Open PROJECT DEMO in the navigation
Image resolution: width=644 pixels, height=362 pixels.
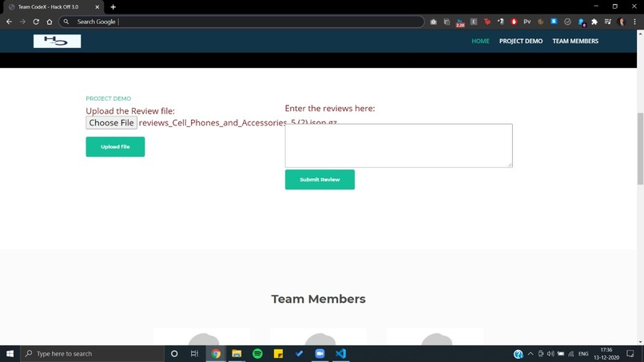click(521, 41)
